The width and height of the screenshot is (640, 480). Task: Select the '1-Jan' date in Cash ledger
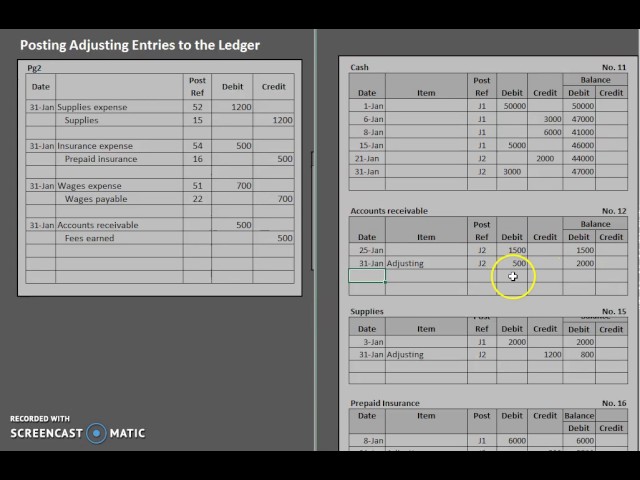coord(367,106)
